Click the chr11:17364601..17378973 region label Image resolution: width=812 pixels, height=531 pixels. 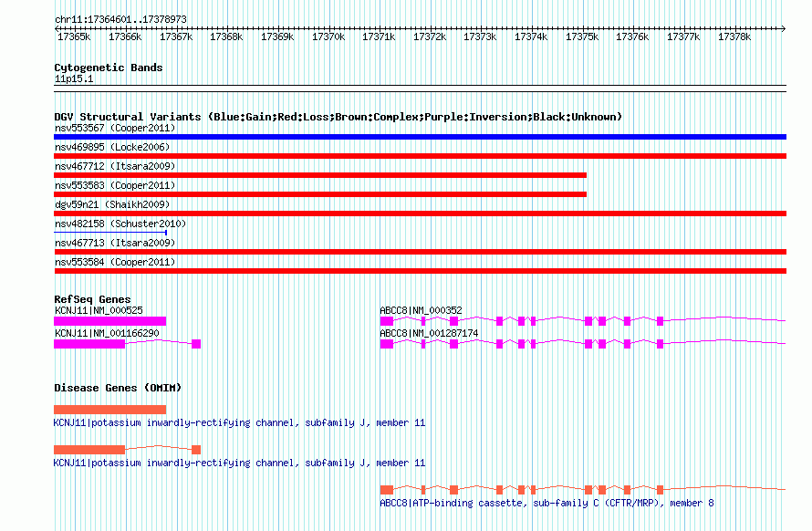click(120, 19)
